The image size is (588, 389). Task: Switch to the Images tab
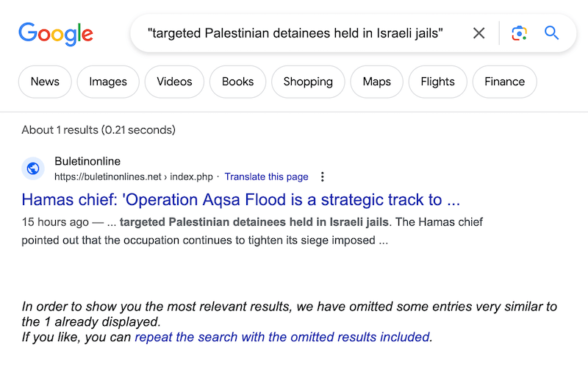(108, 82)
